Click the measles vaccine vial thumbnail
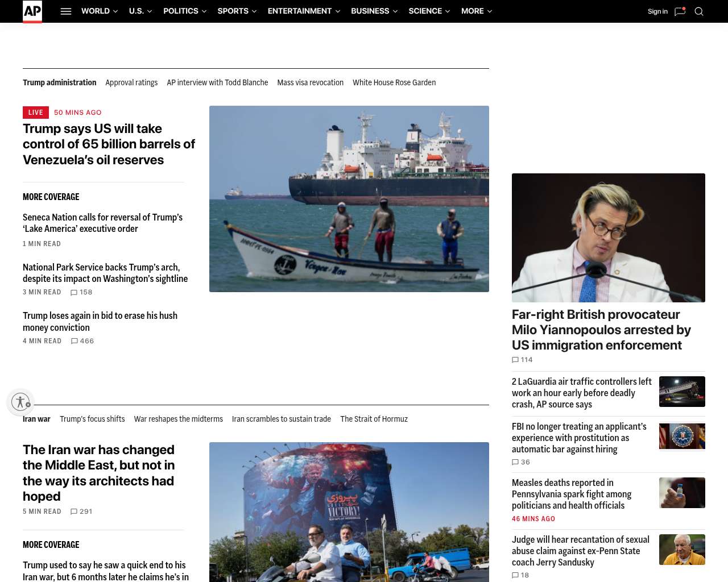Viewport: 728px width, 582px height. [682, 493]
